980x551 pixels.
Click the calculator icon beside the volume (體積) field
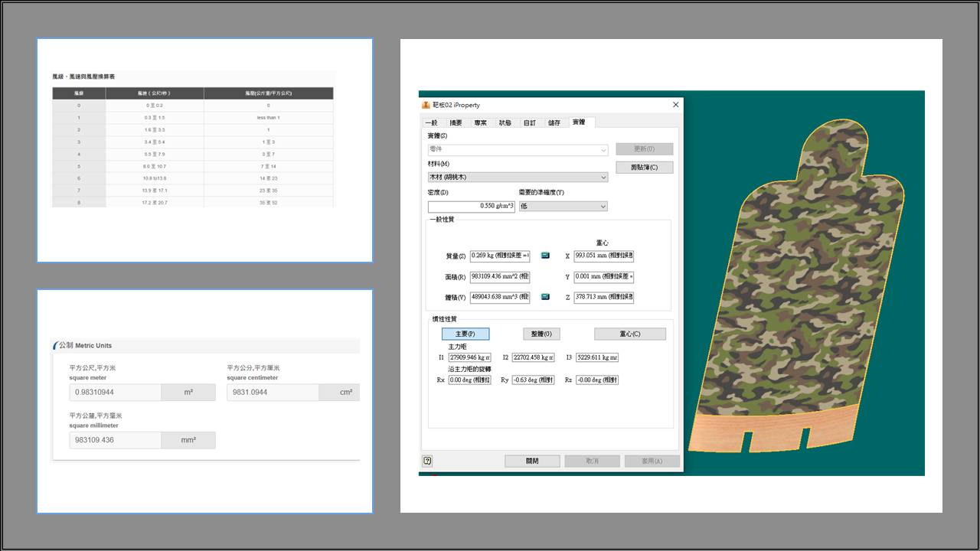(545, 296)
